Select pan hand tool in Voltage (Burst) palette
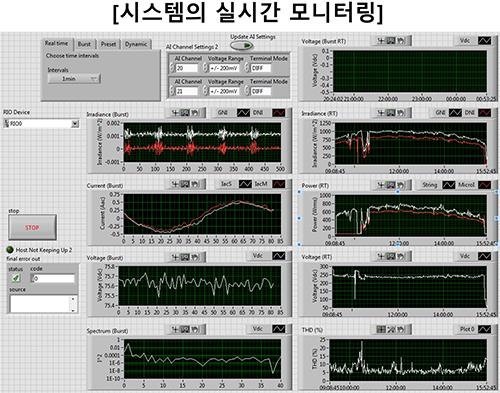The width and height of the screenshot is (500, 393). pyautogui.click(x=195, y=257)
